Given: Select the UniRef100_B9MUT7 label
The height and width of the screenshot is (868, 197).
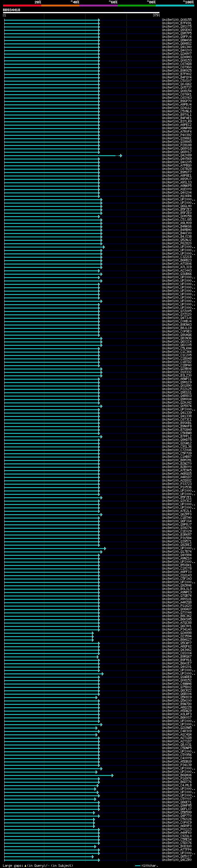Looking at the screenshot, I should point(177,172).
